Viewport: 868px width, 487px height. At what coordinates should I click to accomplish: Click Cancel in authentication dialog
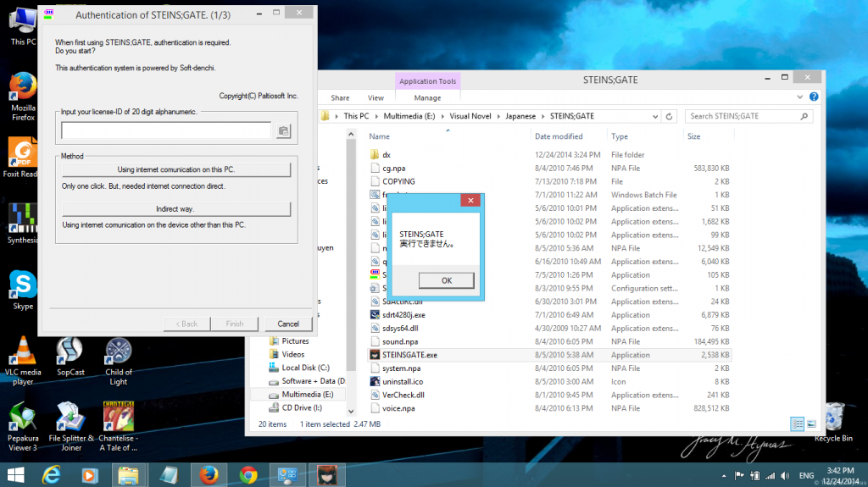288,324
